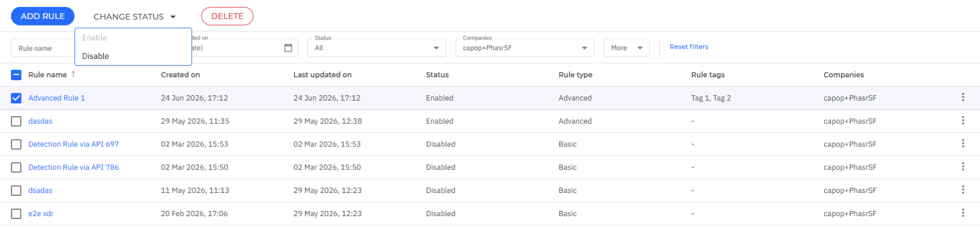Viewport: 980px width, 226px height.
Task: Open the date picker calendar icon
Action: coord(288,48)
